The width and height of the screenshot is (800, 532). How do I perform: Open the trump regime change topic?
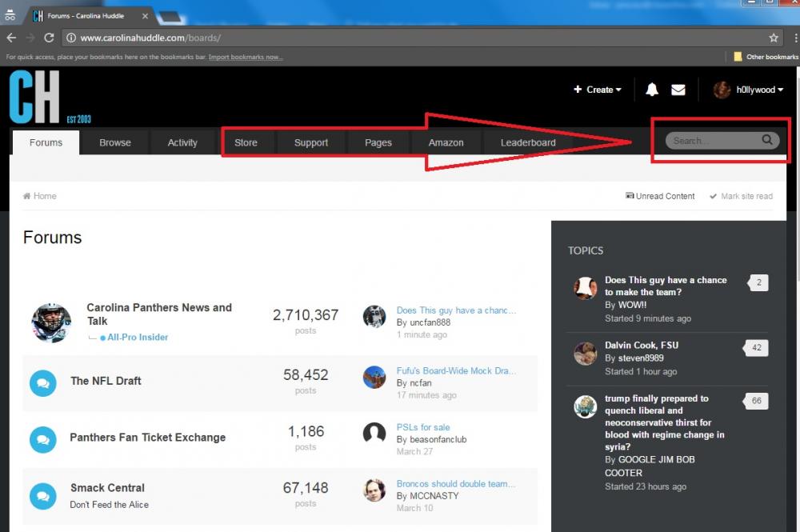pyautogui.click(x=665, y=422)
